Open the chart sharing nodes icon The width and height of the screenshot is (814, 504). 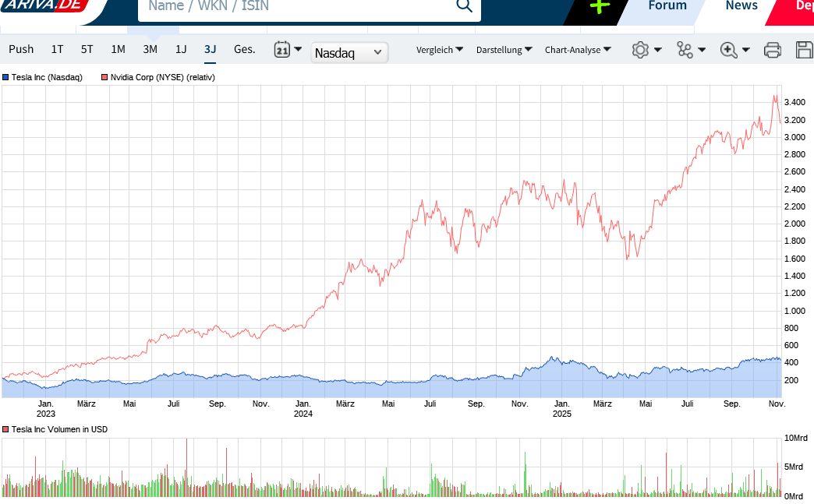tap(685, 50)
